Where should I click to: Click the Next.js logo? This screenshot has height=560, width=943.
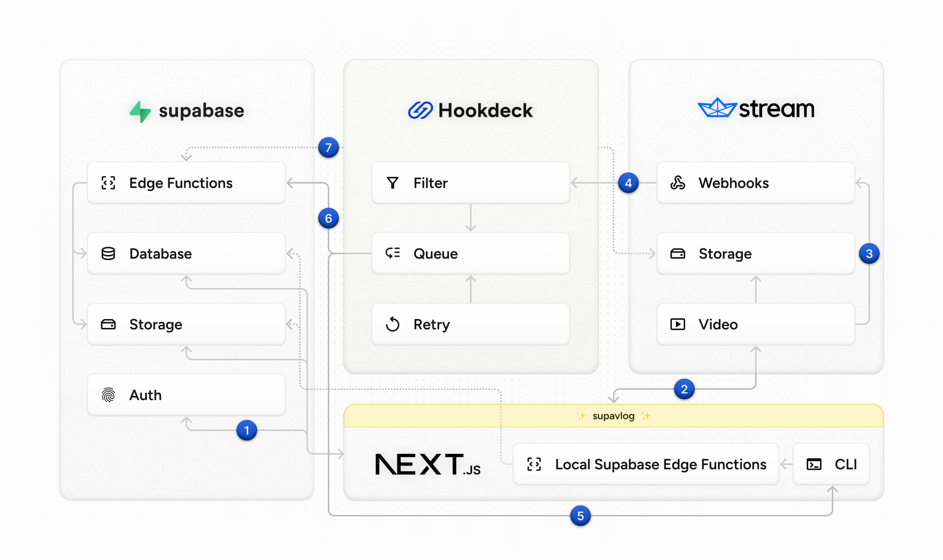click(427, 464)
